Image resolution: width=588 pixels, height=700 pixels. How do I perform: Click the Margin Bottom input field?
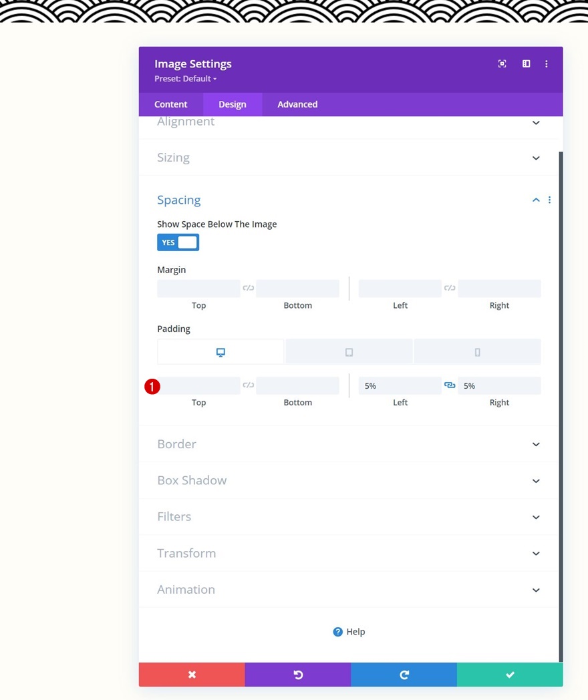click(x=298, y=289)
